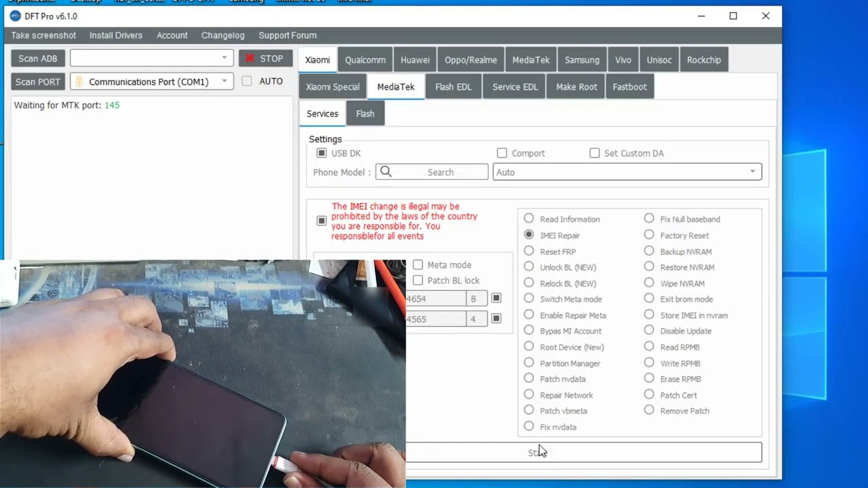Viewport: 868px width, 488px height.
Task: Expand the Auto phone model dropdown
Action: pos(627,172)
